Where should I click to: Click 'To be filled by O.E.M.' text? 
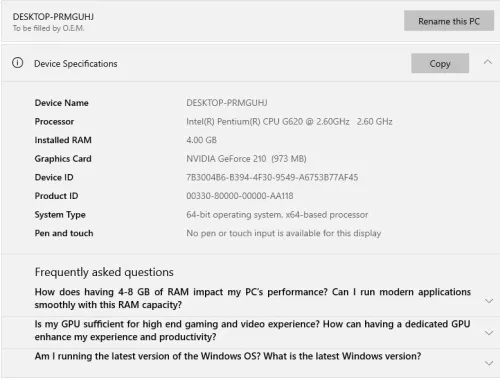click(48, 28)
